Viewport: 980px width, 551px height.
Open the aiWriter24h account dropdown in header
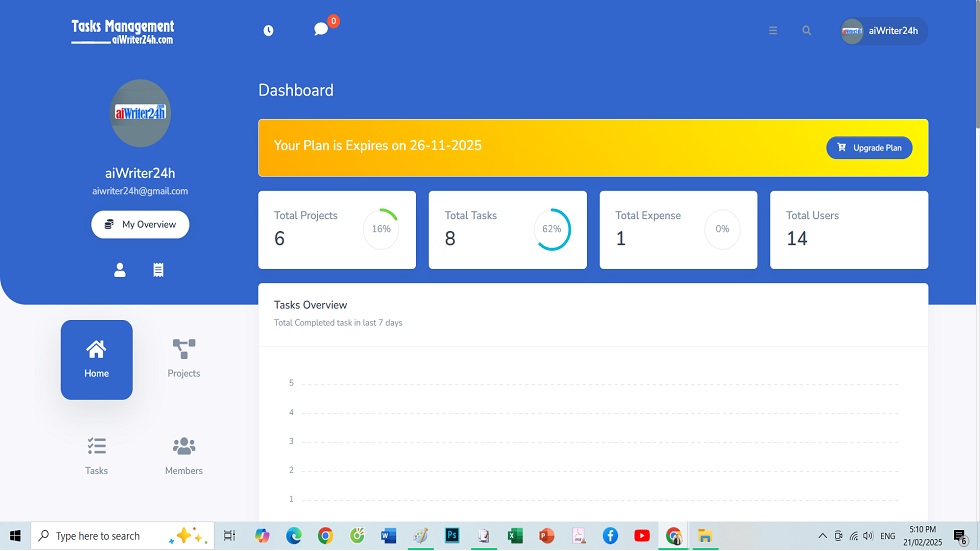pos(883,31)
